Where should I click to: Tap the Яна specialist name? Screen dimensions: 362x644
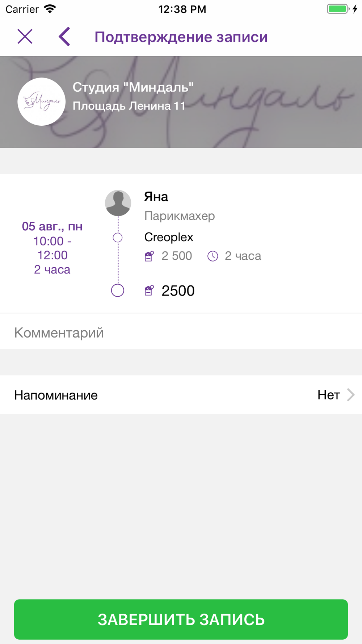[156, 197]
